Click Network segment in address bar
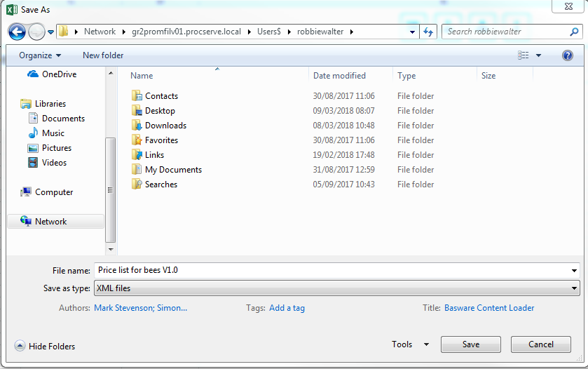588x369 pixels. point(100,32)
